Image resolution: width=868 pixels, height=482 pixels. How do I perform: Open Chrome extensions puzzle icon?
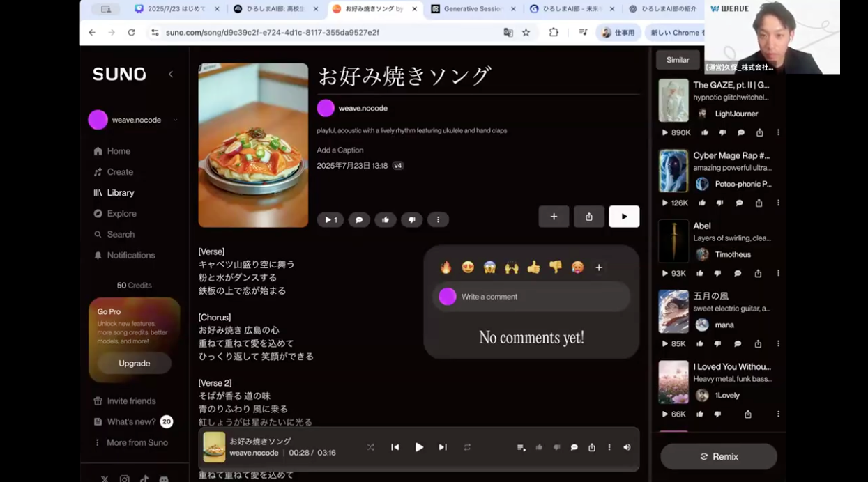pos(554,32)
